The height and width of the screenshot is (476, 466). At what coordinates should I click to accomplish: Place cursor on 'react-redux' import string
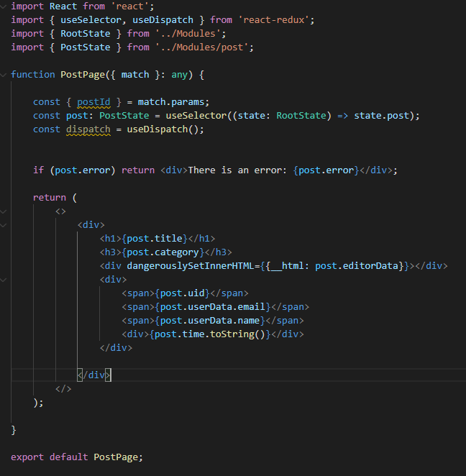point(274,20)
